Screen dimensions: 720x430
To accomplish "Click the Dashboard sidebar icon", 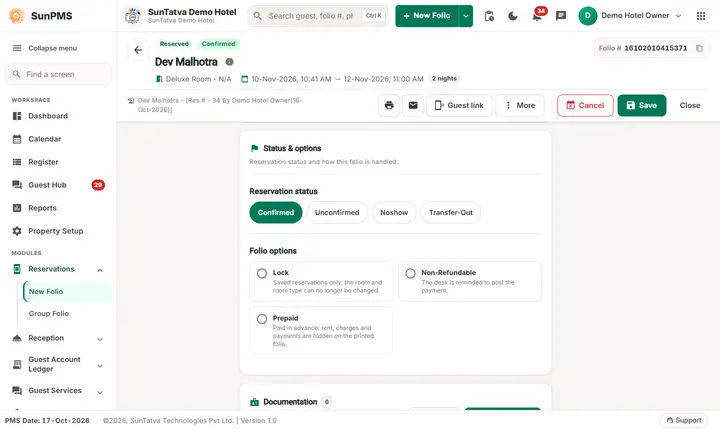I will (17, 116).
